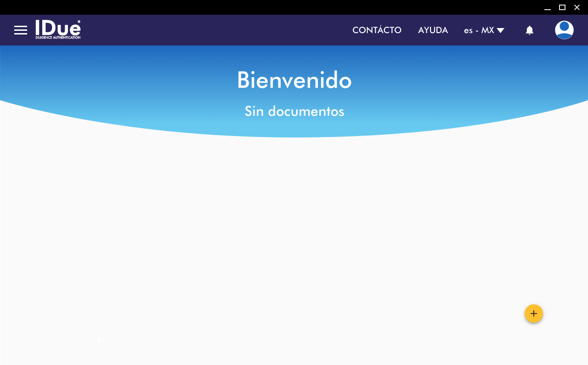Open the hamburger navigation menu
The width and height of the screenshot is (588, 365).
21,30
